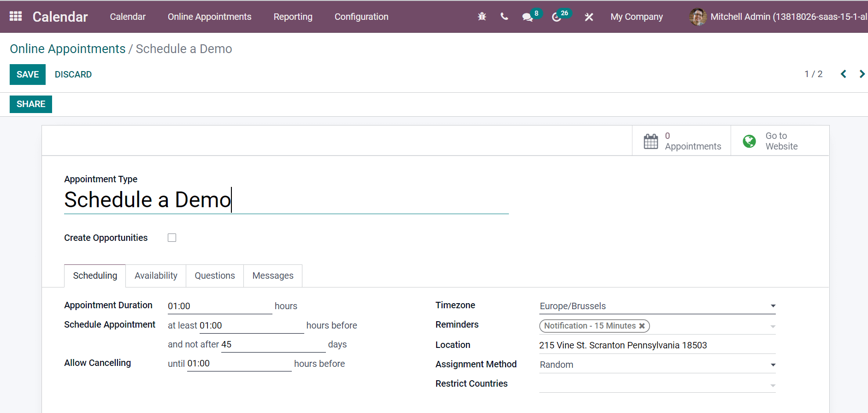Screen dimensions: 868x413
Task: Click the Calendar app title
Action: pyautogui.click(x=60, y=17)
